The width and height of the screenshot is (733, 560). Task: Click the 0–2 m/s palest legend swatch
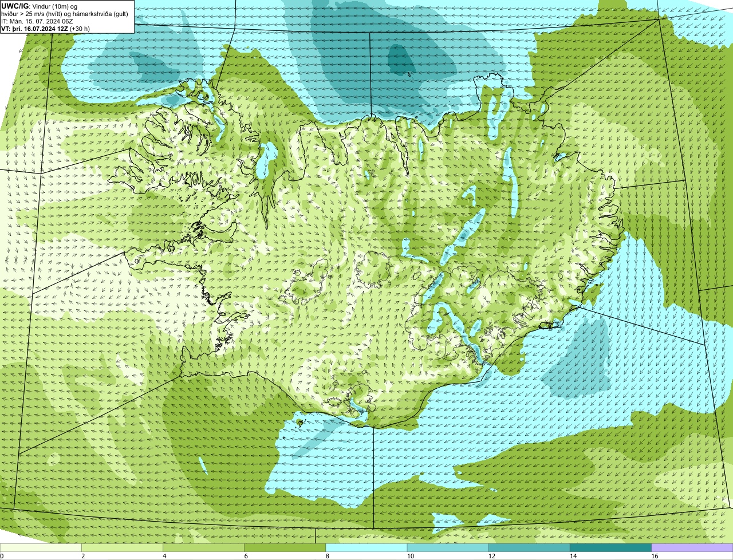point(41,548)
